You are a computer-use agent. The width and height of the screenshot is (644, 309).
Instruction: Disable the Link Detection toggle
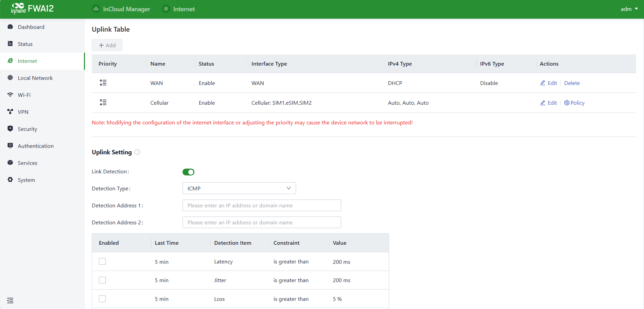click(x=188, y=172)
